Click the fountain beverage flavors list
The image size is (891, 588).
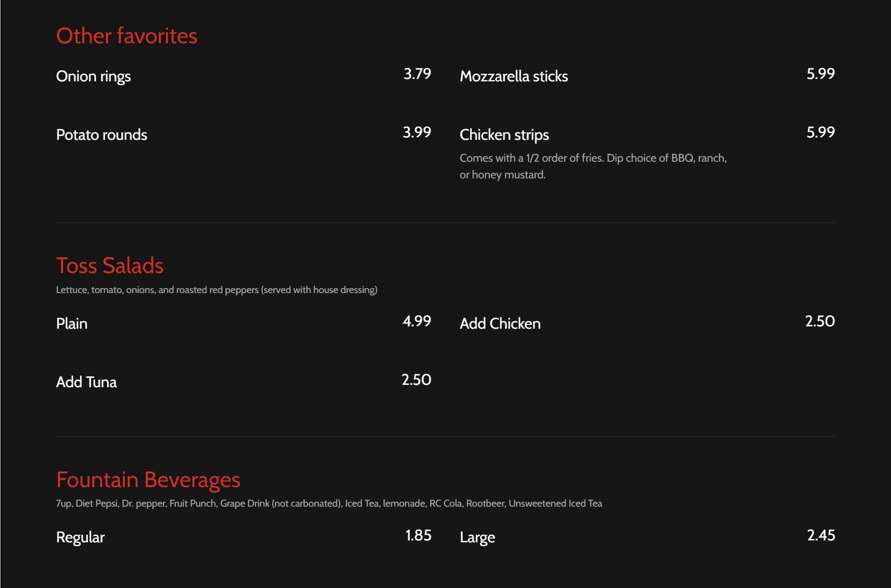[x=329, y=503]
